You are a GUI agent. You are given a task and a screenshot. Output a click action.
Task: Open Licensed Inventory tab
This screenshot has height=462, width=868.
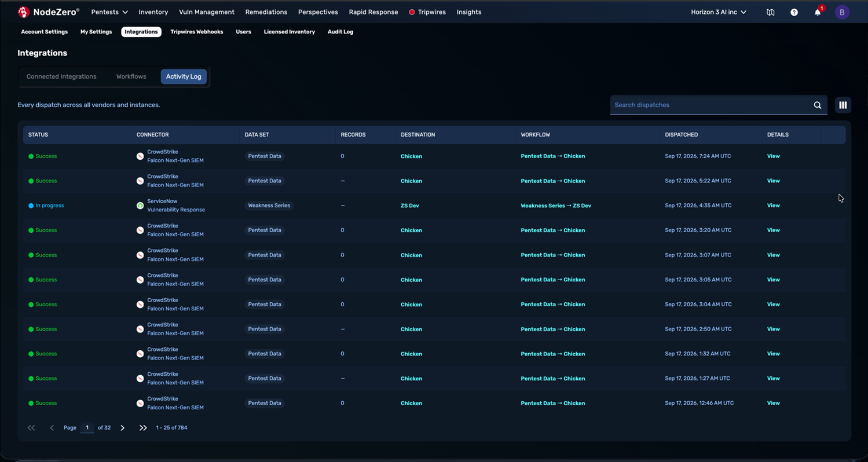(x=290, y=32)
